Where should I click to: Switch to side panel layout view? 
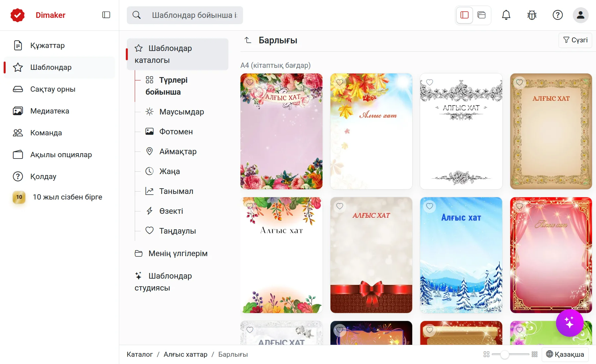(465, 15)
